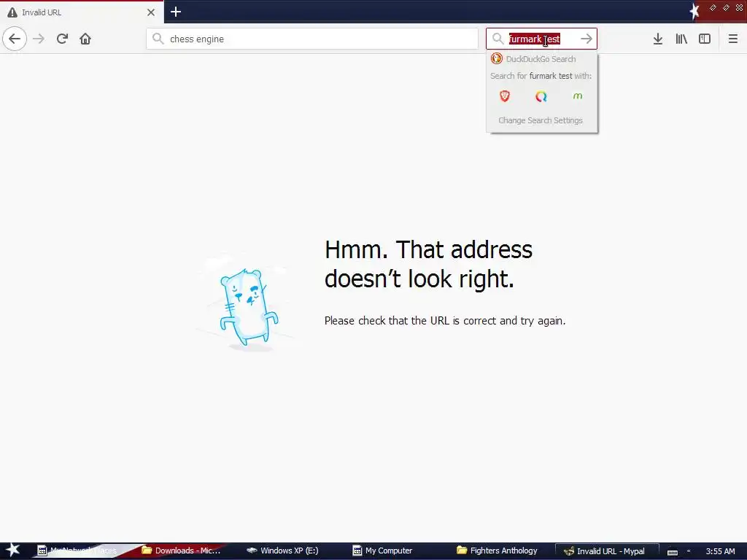
Task: Click the address bar containing 'chess engine'
Action: [312, 39]
